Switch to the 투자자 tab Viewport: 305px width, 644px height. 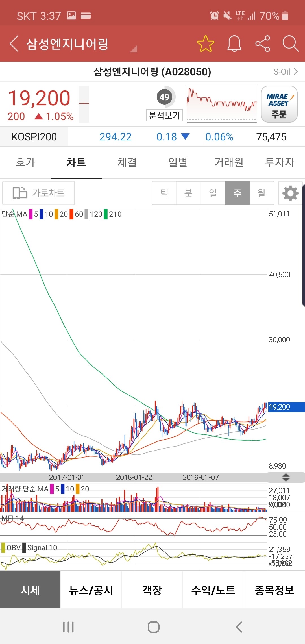click(x=280, y=162)
